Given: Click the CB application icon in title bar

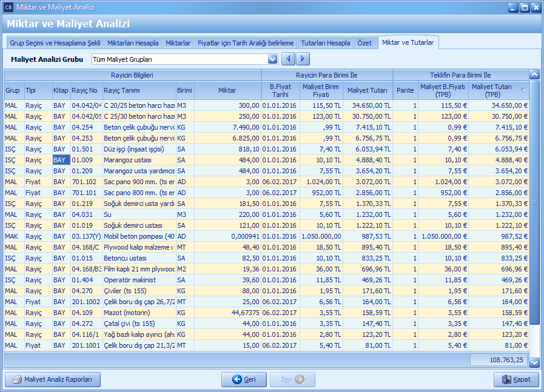Looking at the screenshot, I should pos(8,8).
